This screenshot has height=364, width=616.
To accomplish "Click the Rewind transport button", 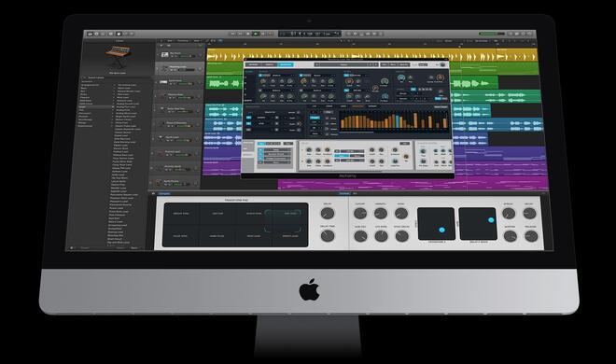I will click(x=233, y=35).
